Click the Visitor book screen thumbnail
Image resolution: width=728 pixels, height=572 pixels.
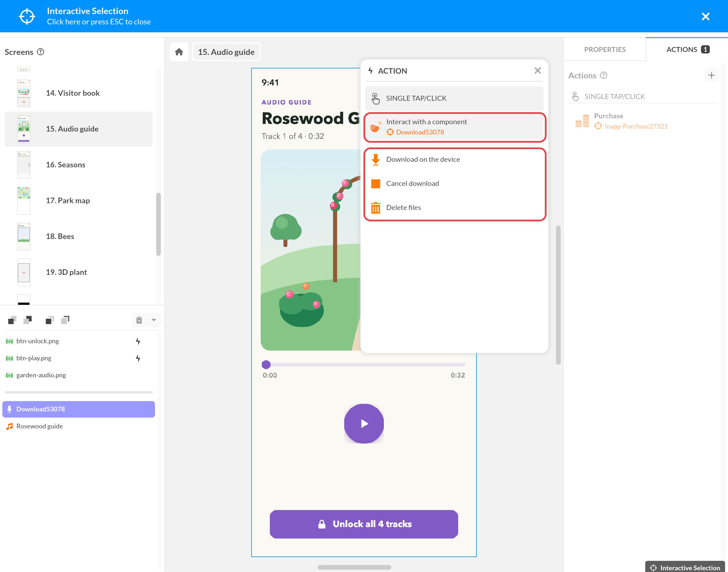(x=24, y=93)
